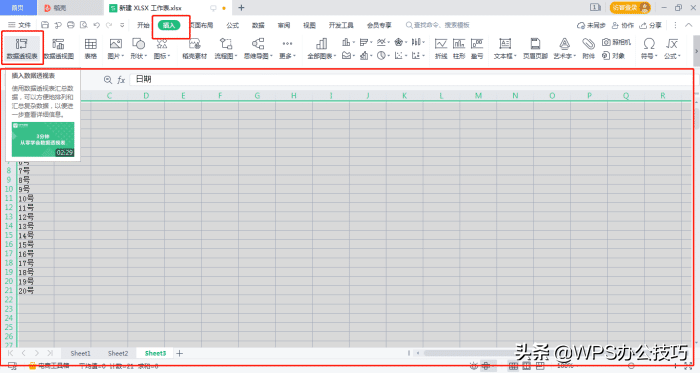Screen dimensions: 700x373
Task: Insert a 柱形 sparkline
Action: 459,48
